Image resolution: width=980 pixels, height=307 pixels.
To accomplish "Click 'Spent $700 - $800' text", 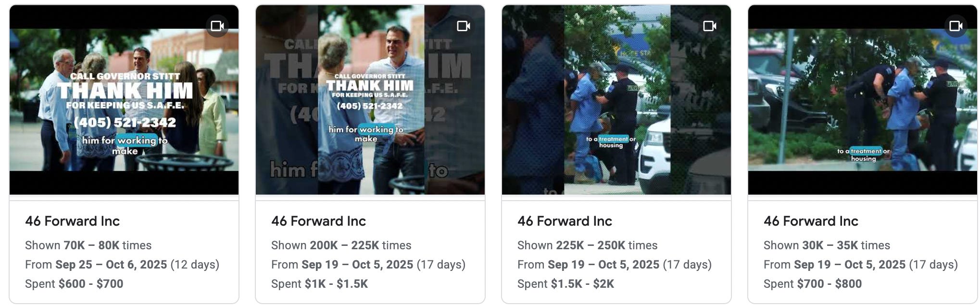I will point(813,284).
